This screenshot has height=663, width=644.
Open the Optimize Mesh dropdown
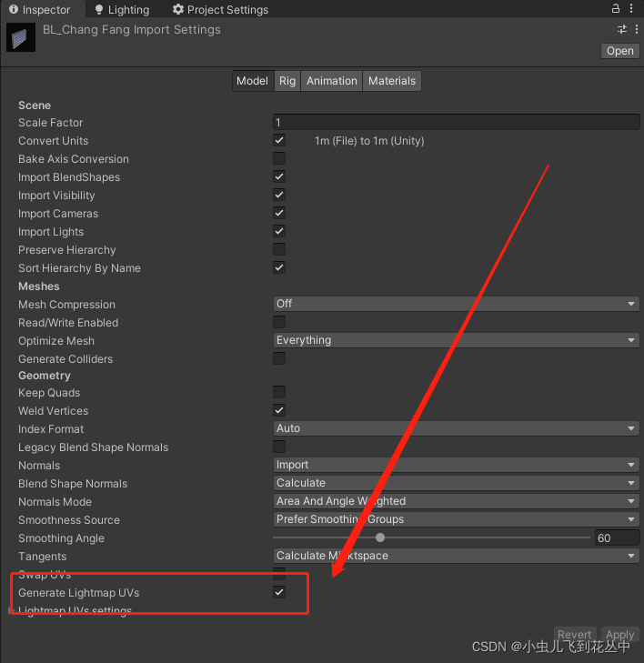point(456,340)
